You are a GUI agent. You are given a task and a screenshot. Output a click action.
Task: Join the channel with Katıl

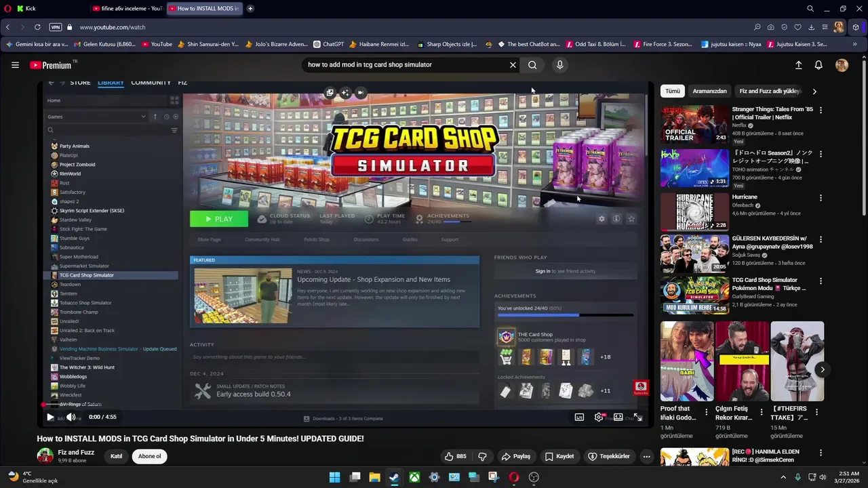click(116, 456)
